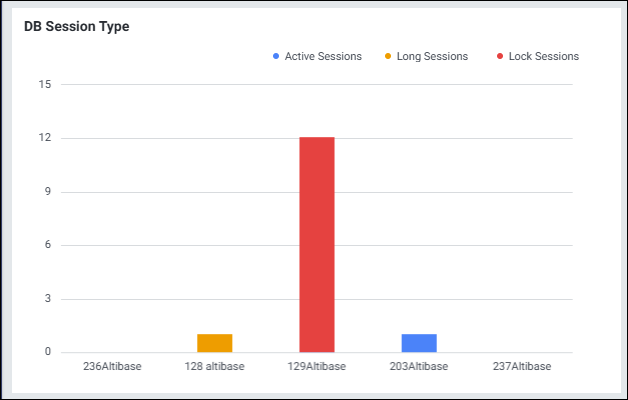Click the 6 value on y-axis
This screenshot has width=628, height=400.
pos(47,245)
